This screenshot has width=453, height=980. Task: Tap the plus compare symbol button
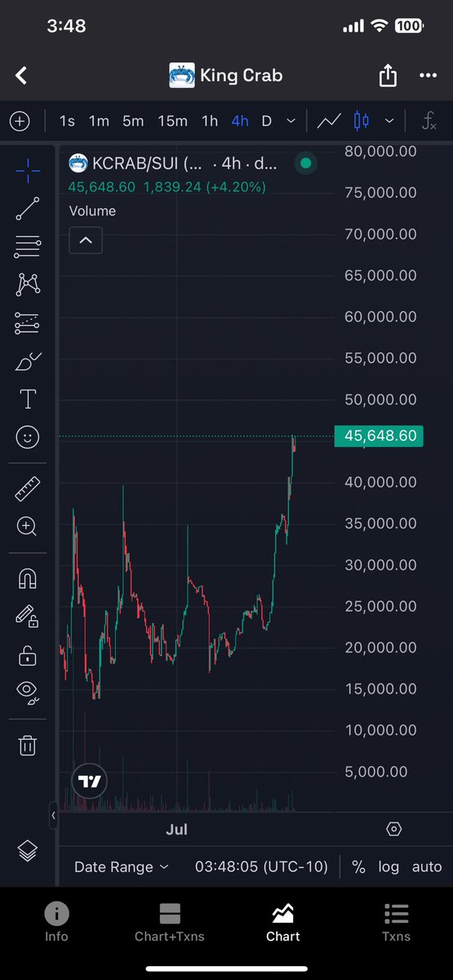pyautogui.click(x=20, y=122)
